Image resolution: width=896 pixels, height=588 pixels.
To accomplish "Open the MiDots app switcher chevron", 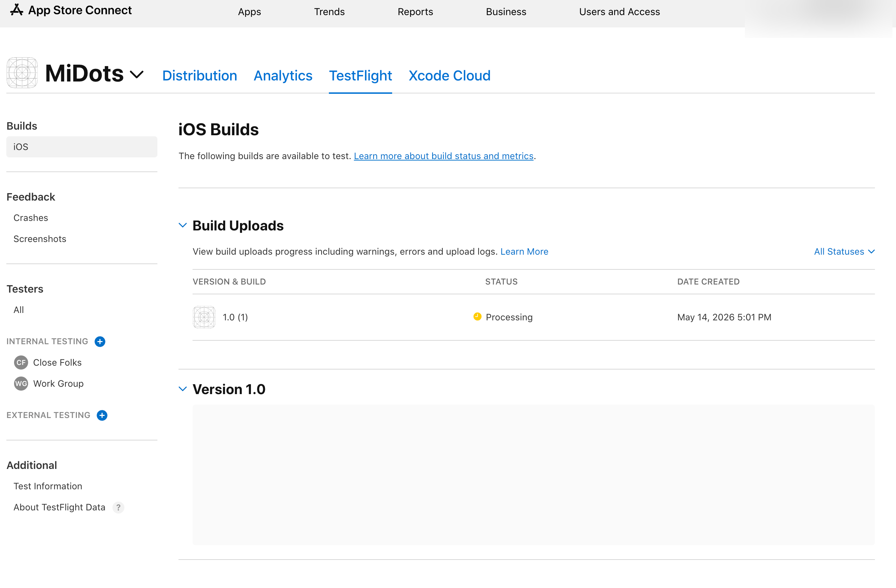I will 137,74.
